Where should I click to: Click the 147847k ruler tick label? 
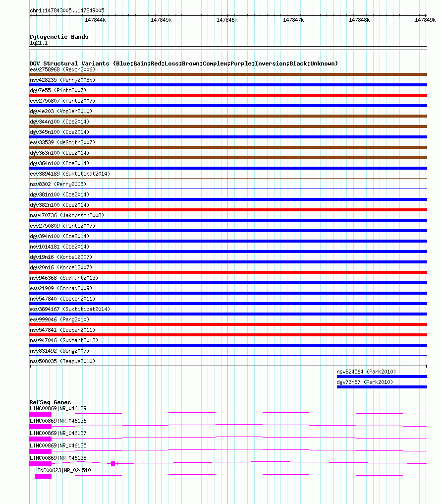point(293,20)
